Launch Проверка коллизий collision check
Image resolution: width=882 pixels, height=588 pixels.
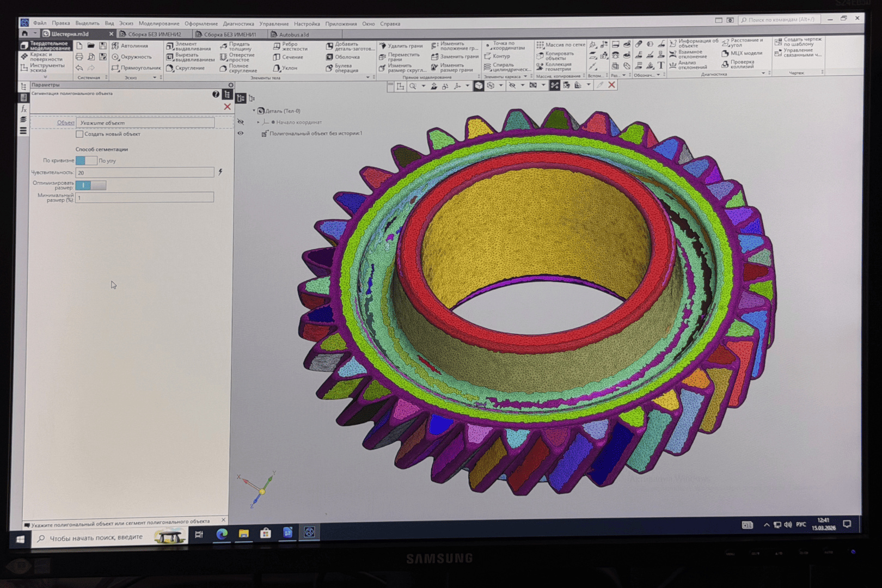point(741,64)
